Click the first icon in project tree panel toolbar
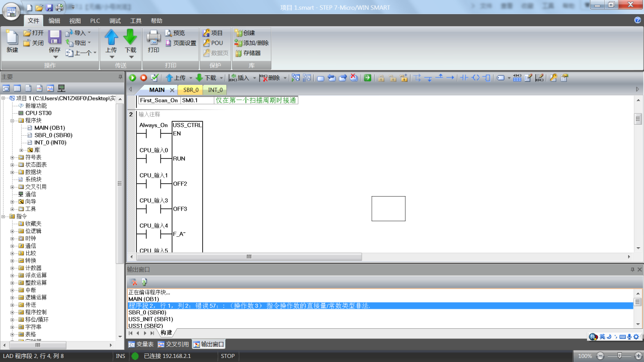This screenshot has height=362, width=644. [x=6, y=88]
